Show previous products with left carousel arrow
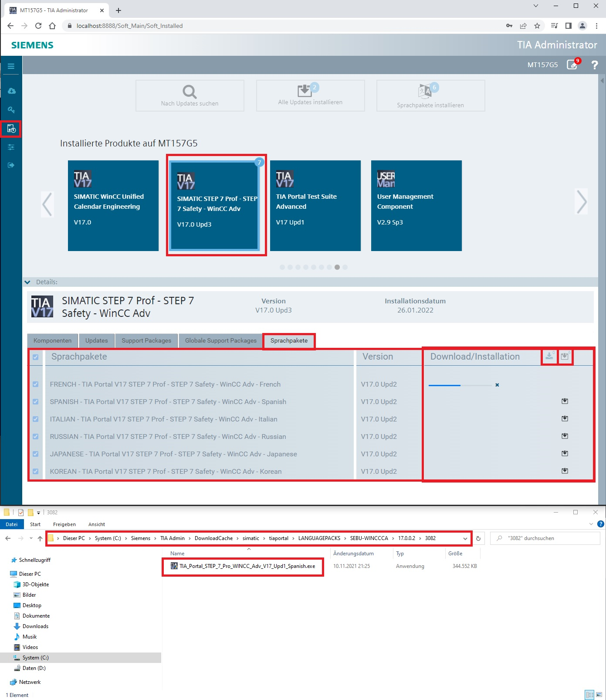Image resolution: width=606 pixels, height=700 pixels. [x=47, y=204]
